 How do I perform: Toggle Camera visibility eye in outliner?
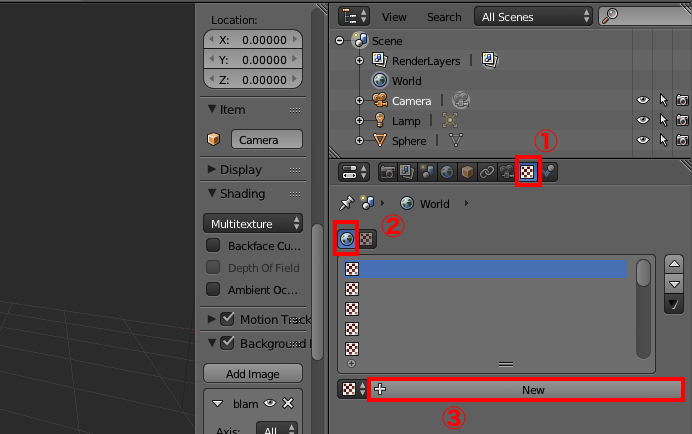click(643, 100)
